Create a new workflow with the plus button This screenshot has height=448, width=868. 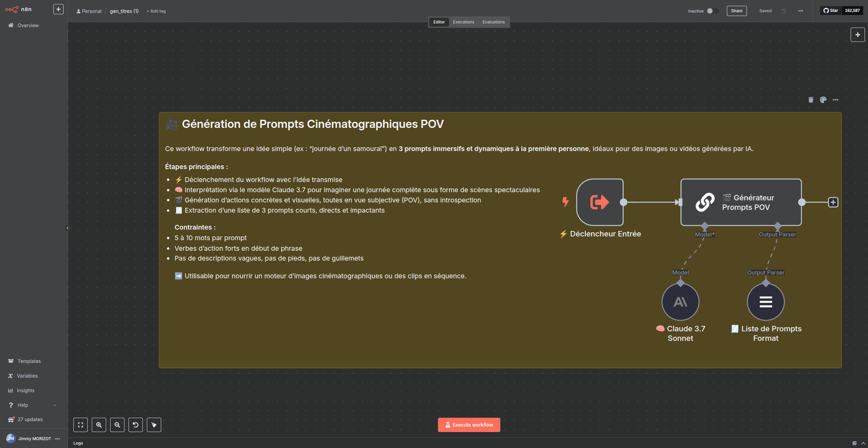tap(58, 9)
